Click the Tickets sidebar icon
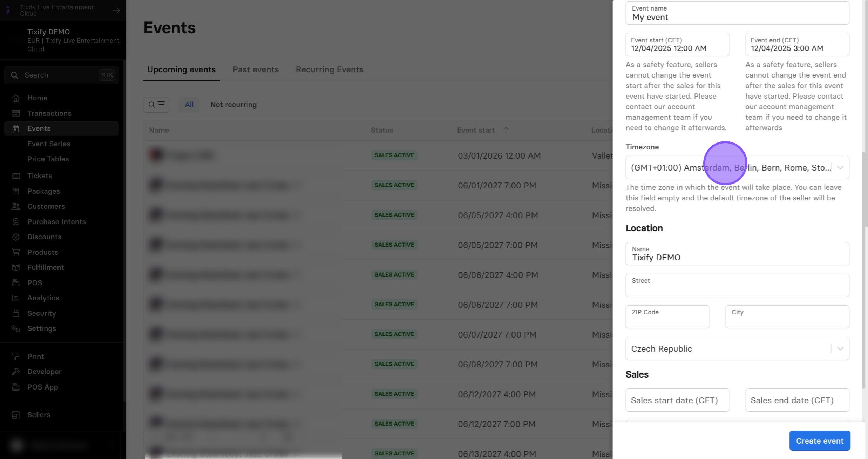This screenshot has height=459, width=868. pyautogui.click(x=15, y=176)
